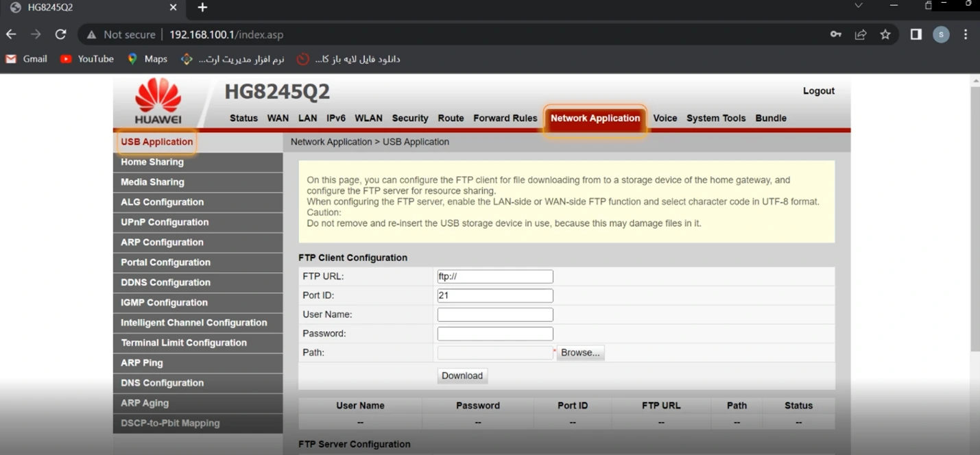The image size is (980, 455).
Task: Click the Download button
Action: click(x=462, y=376)
